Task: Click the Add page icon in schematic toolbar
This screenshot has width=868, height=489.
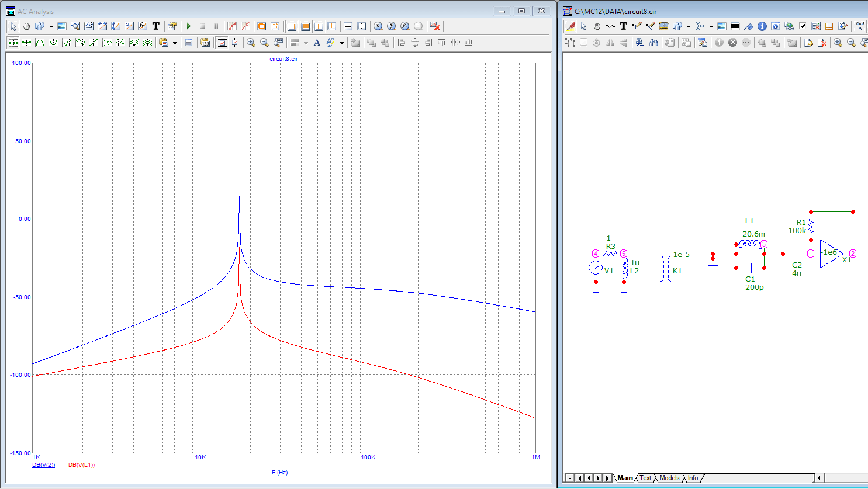Action: [808, 43]
